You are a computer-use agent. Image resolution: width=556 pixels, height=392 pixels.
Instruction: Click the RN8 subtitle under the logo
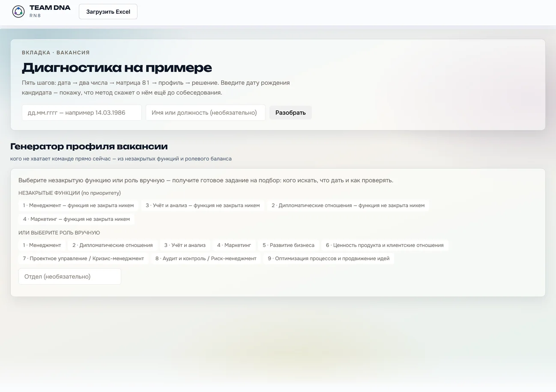coord(35,15)
